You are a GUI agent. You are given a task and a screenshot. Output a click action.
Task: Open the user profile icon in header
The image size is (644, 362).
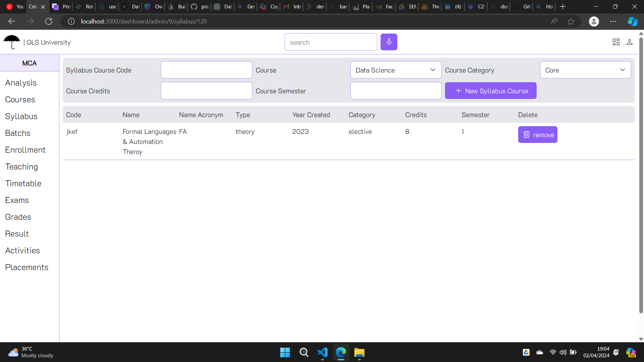[x=629, y=42]
